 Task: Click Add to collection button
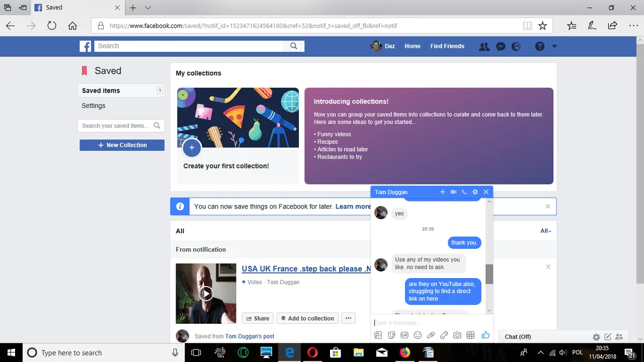pyautogui.click(x=307, y=318)
